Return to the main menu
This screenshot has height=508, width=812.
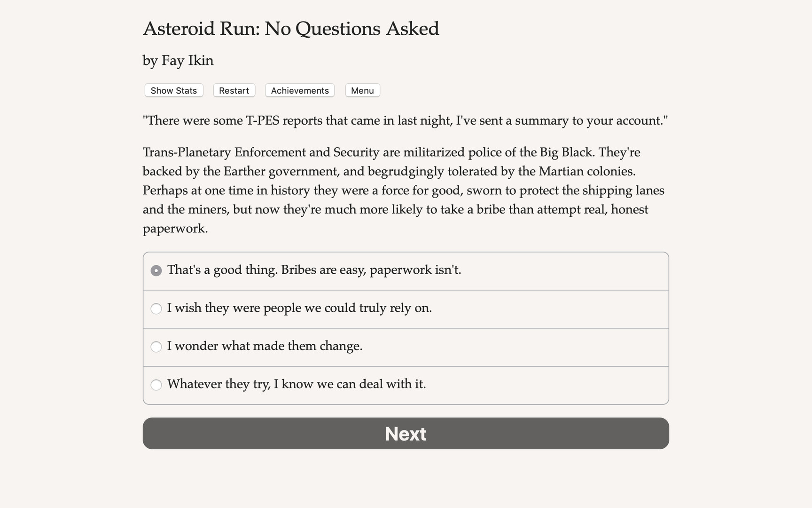362,90
